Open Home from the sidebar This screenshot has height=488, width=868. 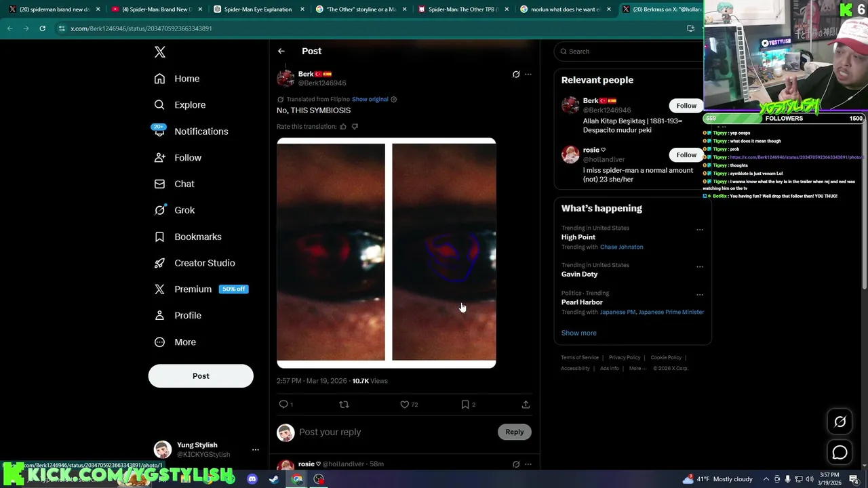pyautogui.click(x=176, y=79)
